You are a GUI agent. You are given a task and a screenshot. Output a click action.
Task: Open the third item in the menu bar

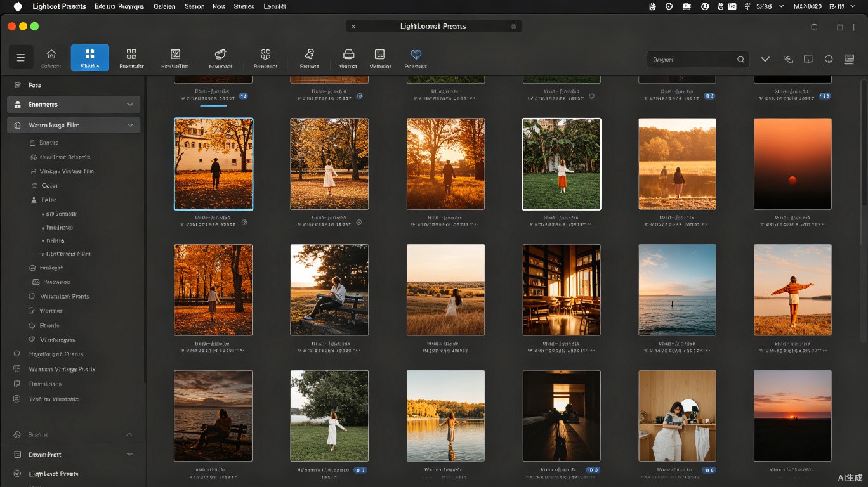tap(164, 6)
